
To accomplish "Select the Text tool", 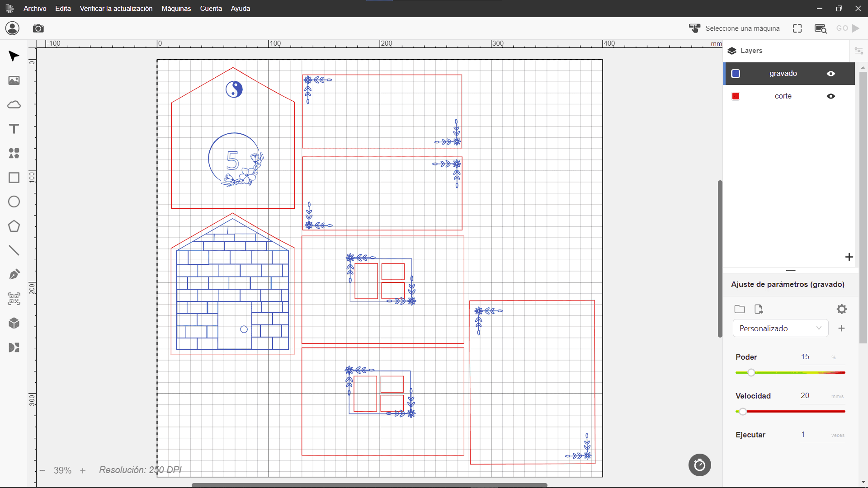I will click(x=14, y=129).
